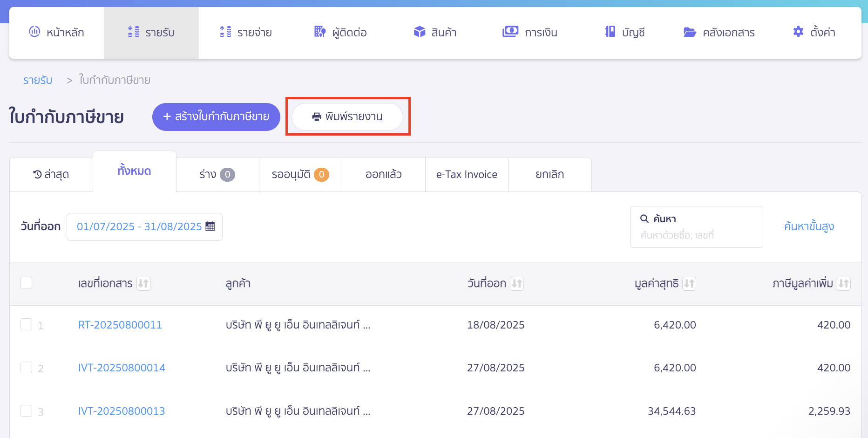Click the บัญชี ledger icon

click(x=608, y=32)
